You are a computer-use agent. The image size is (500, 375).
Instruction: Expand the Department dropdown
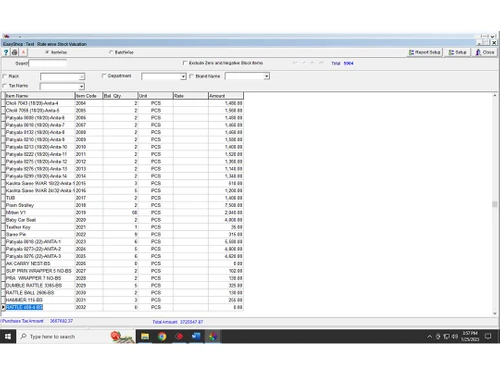[183, 77]
